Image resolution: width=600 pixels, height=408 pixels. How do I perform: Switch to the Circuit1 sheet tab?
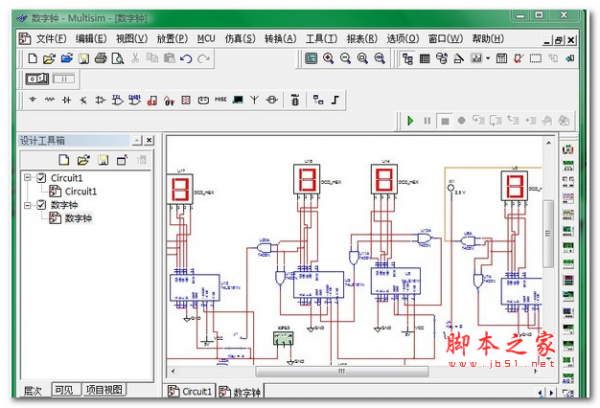click(190, 392)
